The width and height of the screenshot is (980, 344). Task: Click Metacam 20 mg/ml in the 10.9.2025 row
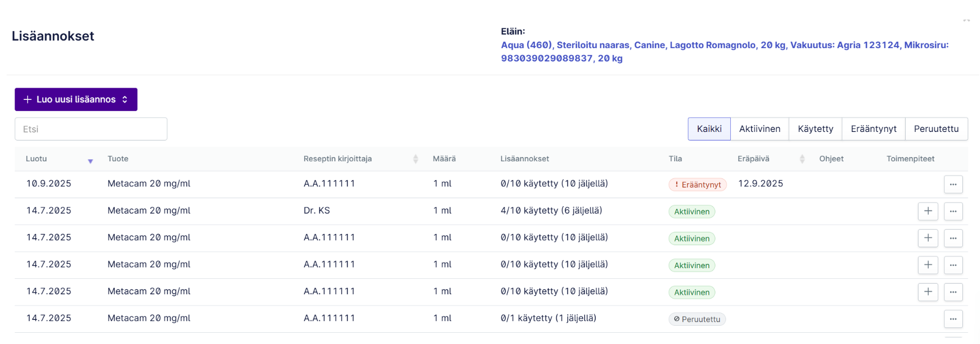point(149,184)
